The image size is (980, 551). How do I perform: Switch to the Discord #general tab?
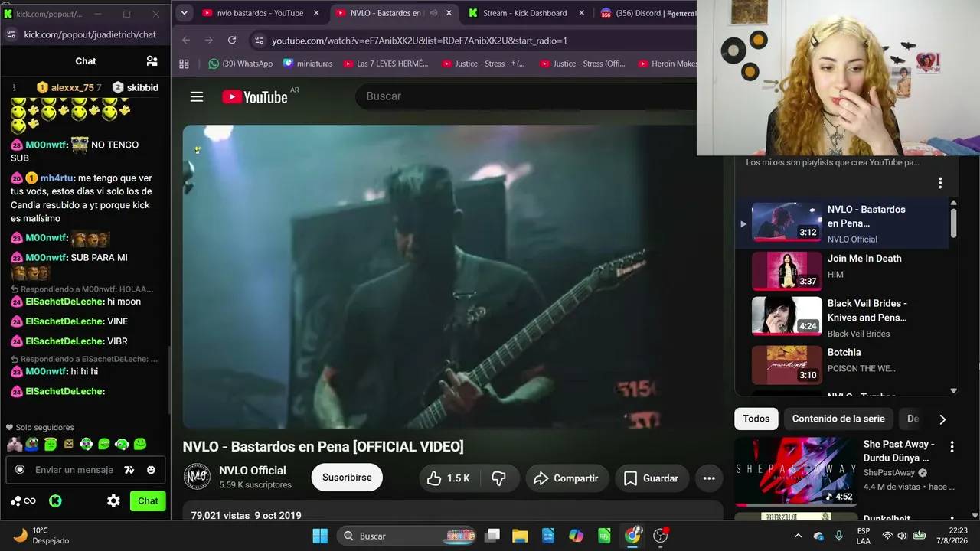[x=648, y=13]
